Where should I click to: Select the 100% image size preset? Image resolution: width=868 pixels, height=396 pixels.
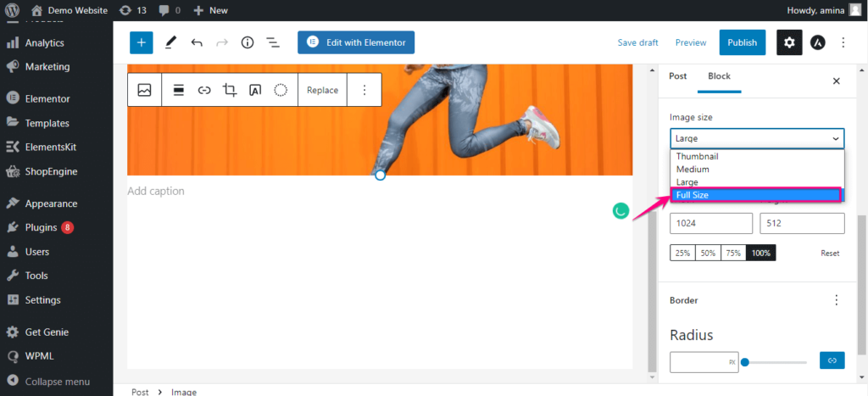pos(760,253)
